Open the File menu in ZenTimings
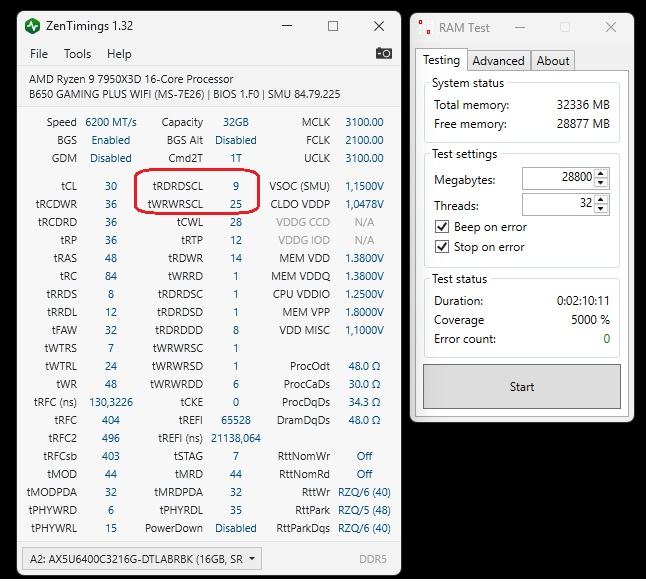This screenshot has height=581, width=646. [x=39, y=54]
